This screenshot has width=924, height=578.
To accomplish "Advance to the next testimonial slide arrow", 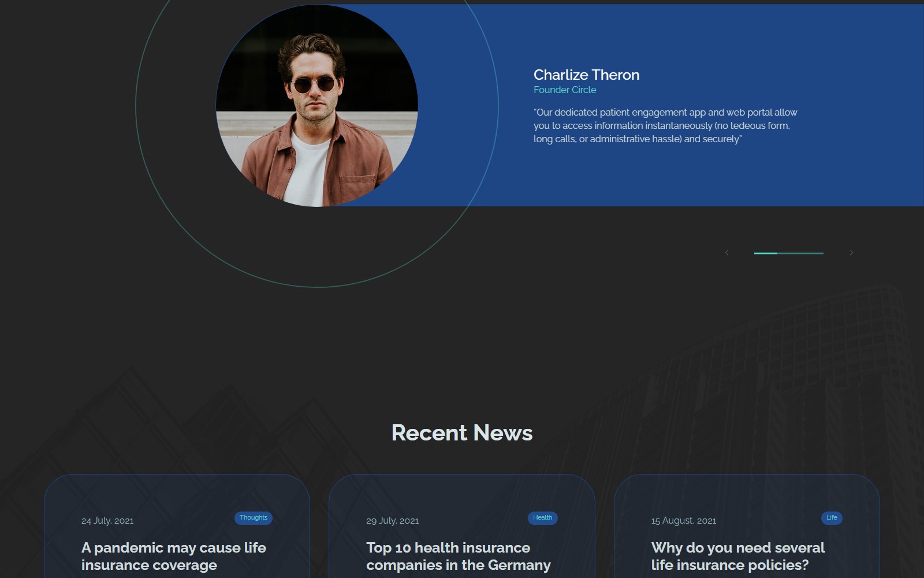I will click(851, 253).
